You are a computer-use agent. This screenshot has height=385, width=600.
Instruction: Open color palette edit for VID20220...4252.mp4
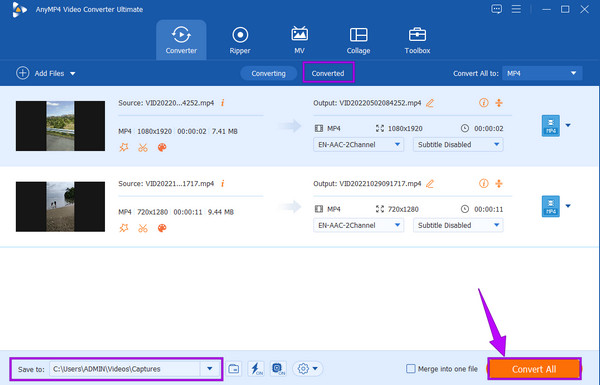162,147
